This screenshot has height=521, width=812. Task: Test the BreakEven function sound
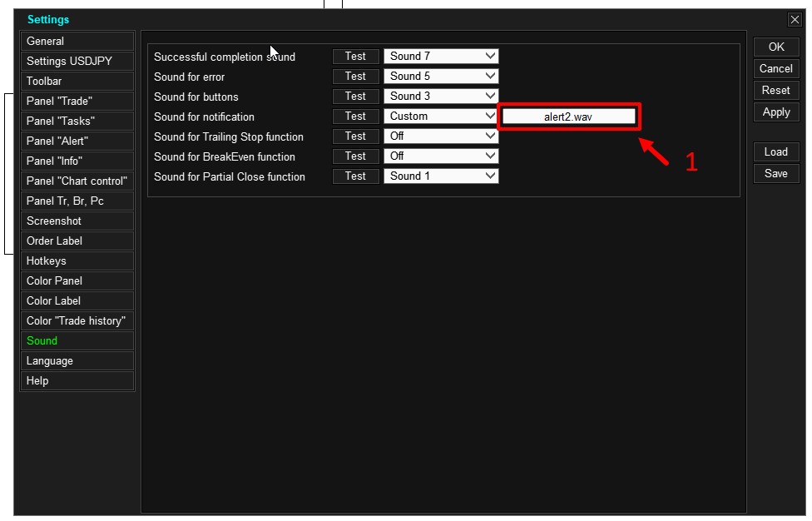point(356,156)
